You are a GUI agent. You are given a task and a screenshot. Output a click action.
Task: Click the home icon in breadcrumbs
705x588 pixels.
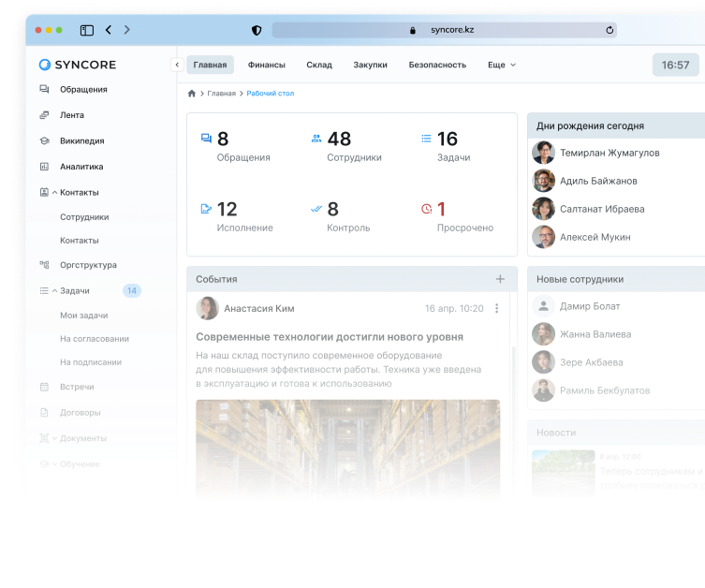click(192, 94)
